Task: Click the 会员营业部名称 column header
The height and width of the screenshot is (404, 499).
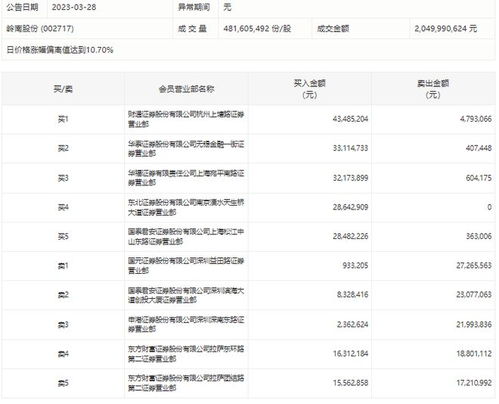Action: pyautogui.click(x=186, y=89)
